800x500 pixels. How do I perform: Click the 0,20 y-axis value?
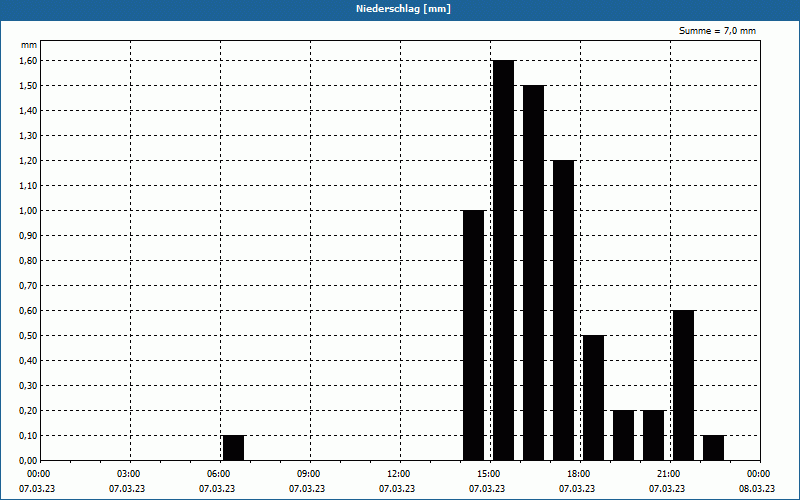point(28,411)
